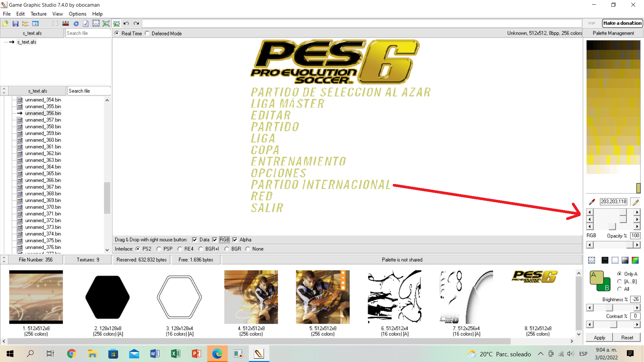This screenshot has height=362, width=644.
Task: Uncheck the Data checkbox
Action: coord(195,240)
